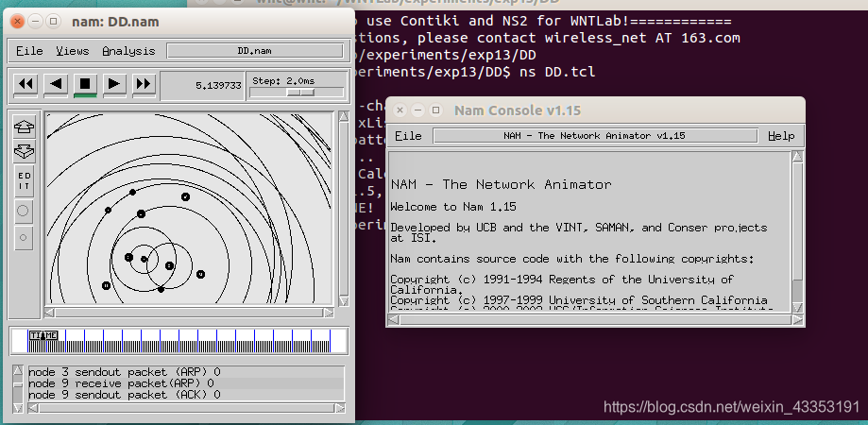This screenshot has height=425, width=868.
Task: Select the large circle node tool
Action: [24, 211]
